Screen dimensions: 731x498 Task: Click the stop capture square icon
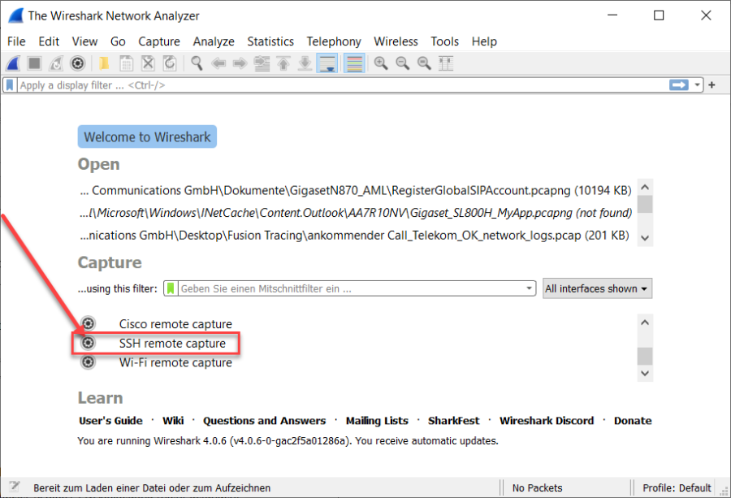(34, 63)
